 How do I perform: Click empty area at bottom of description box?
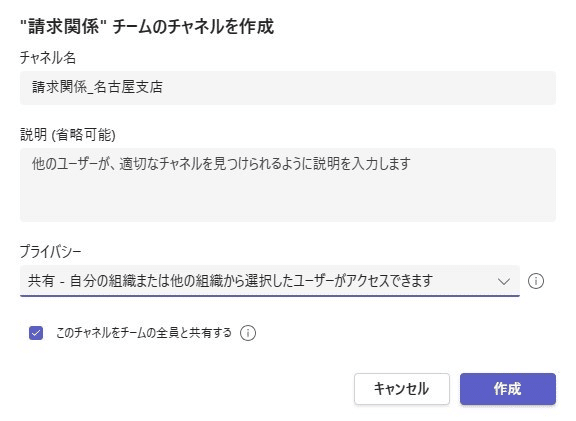288,206
